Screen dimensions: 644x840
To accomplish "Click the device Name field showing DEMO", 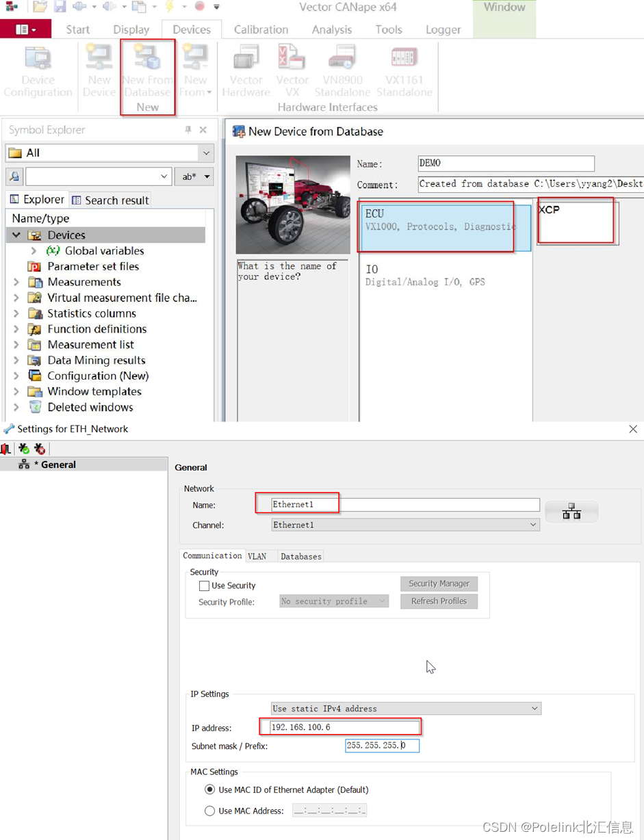I will [506, 163].
